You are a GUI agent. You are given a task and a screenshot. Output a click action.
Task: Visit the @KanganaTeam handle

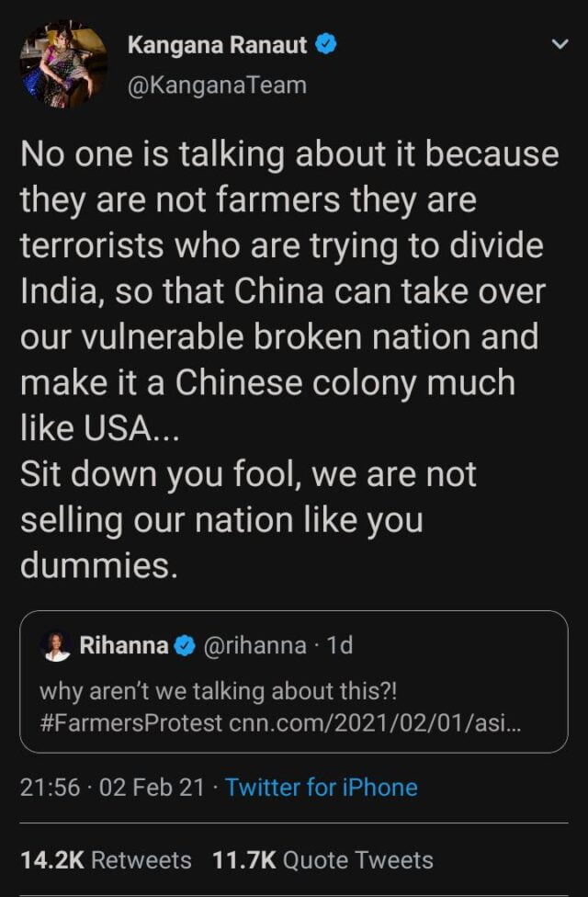(217, 85)
